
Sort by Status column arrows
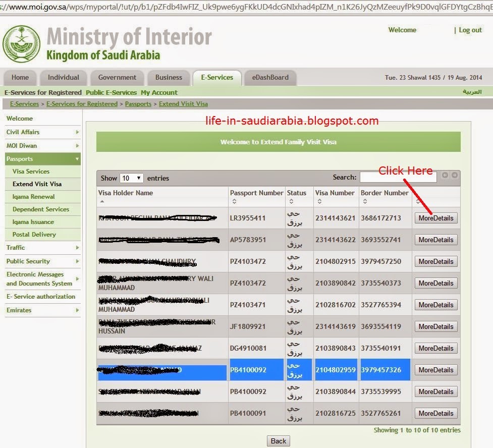[291, 201]
